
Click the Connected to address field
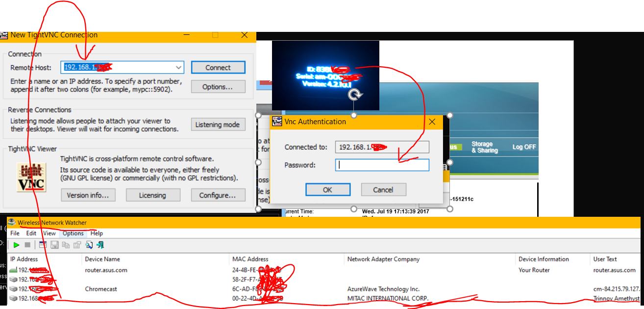382,147
